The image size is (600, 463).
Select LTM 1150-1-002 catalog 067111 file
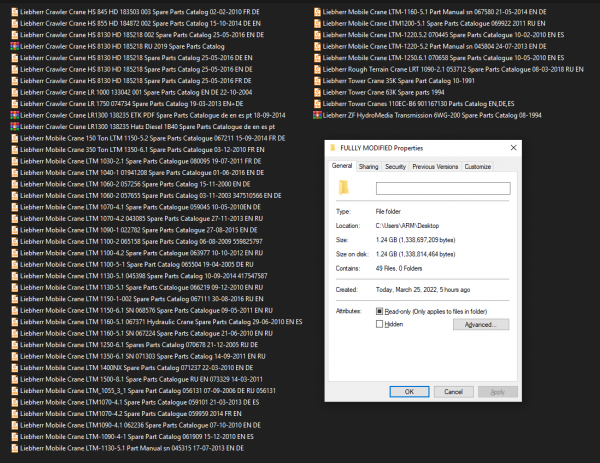[x=137, y=299]
